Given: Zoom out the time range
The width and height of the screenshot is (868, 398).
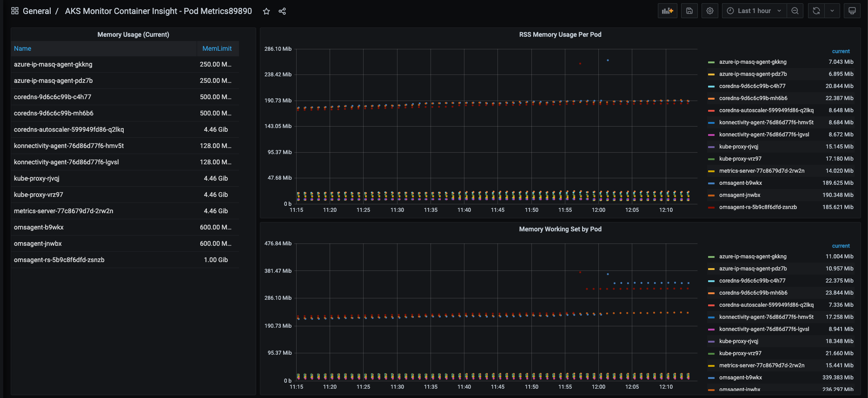Looking at the screenshot, I should tap(795, 11).
